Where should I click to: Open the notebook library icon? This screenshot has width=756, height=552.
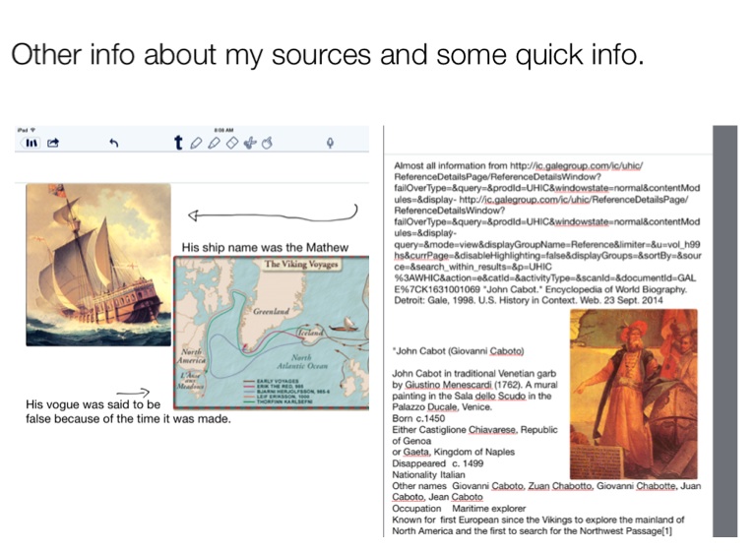(x=32, y=143)
